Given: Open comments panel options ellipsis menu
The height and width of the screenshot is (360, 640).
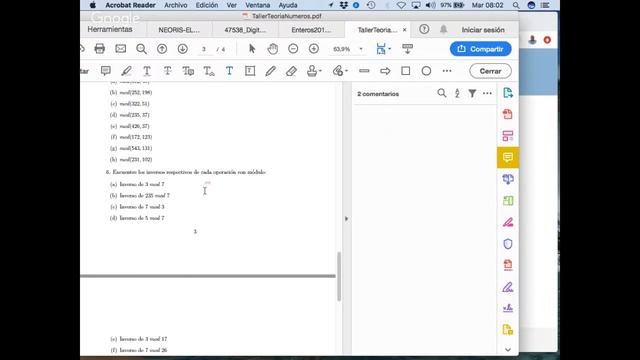Looking at the screenshot, I should click(487, 93).
